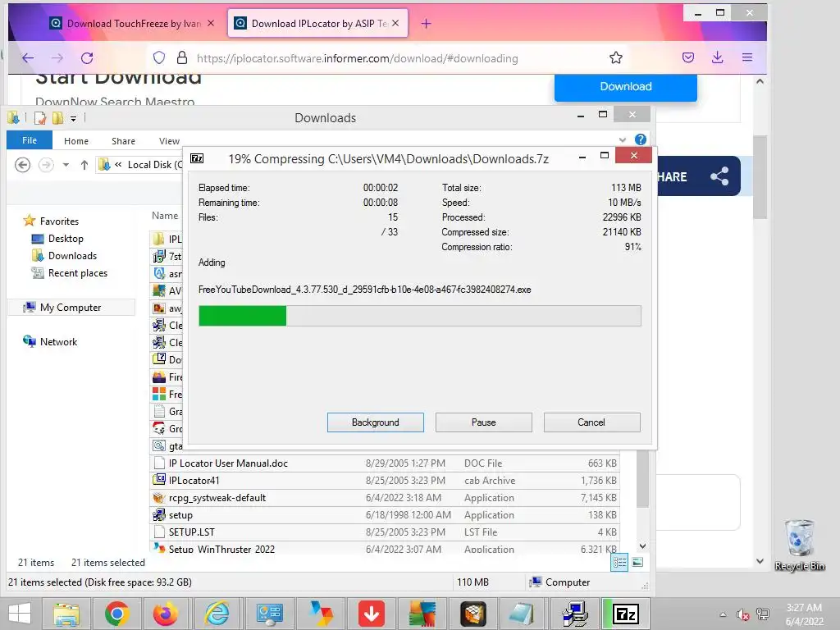This screenshot has height=630, width=840.
Task: Click the Firefox URL address field
Action: (357, 58)
